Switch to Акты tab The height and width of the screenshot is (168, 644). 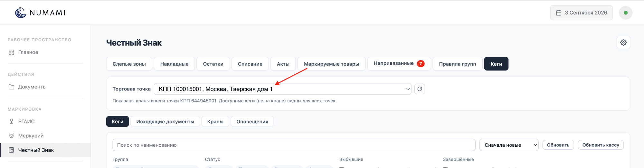pyautogui.click(x=283, y=64)
